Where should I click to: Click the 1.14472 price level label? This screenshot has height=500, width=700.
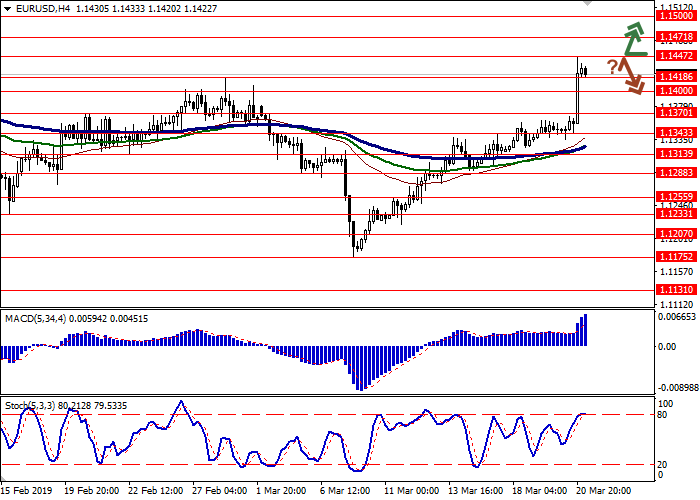(676, 56)
